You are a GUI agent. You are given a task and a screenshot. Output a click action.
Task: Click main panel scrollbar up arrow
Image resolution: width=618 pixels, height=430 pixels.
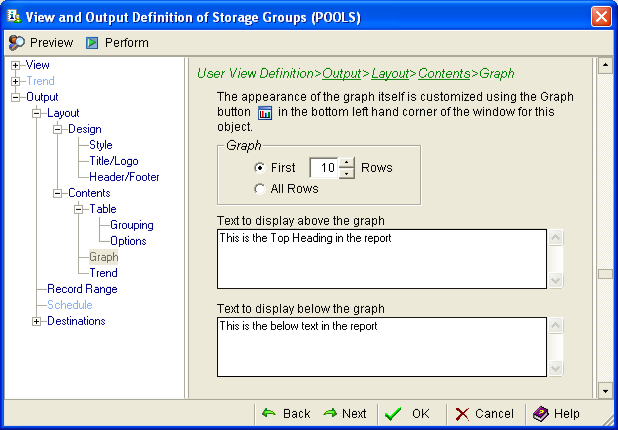pyautogui.click(x=605, y=65)
